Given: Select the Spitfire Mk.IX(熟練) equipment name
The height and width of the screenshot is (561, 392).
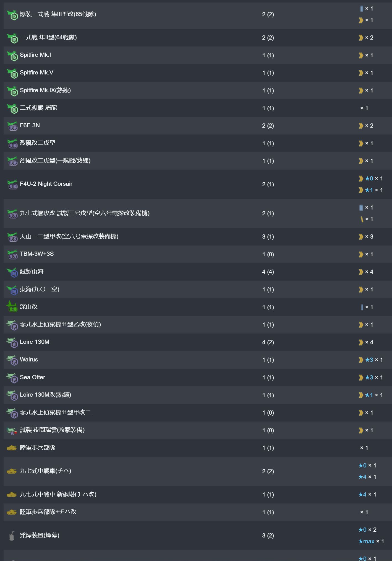Looking at the screenshot, I should click(45, 90).
